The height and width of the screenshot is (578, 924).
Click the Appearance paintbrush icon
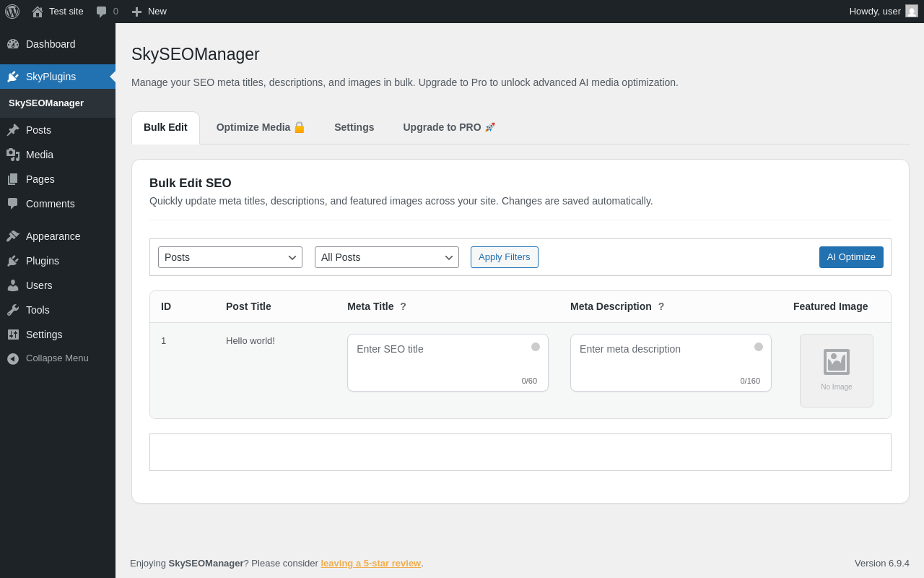pyautogui.click(x=13, y=236)
